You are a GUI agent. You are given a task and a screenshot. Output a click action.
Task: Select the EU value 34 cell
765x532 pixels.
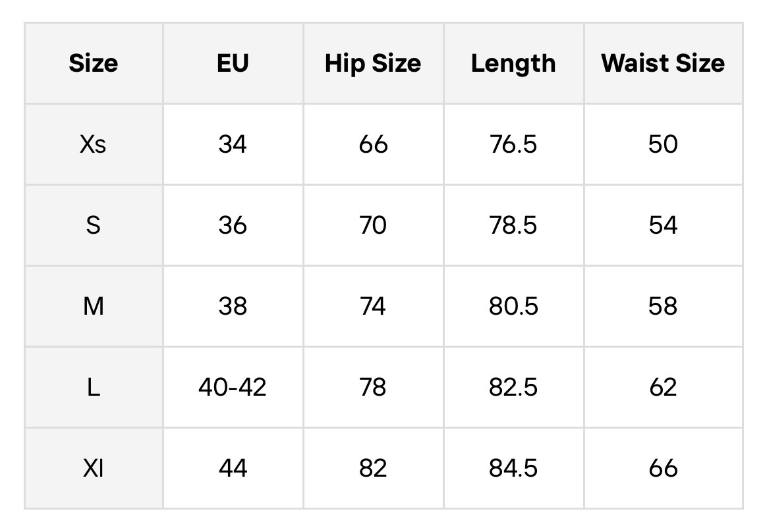click(x=233, y=144)
